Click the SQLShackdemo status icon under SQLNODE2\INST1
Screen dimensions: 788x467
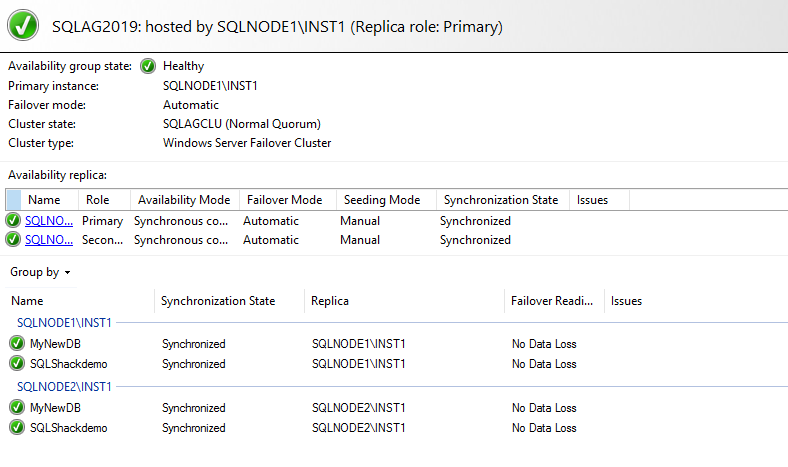(x=17, y=428)
